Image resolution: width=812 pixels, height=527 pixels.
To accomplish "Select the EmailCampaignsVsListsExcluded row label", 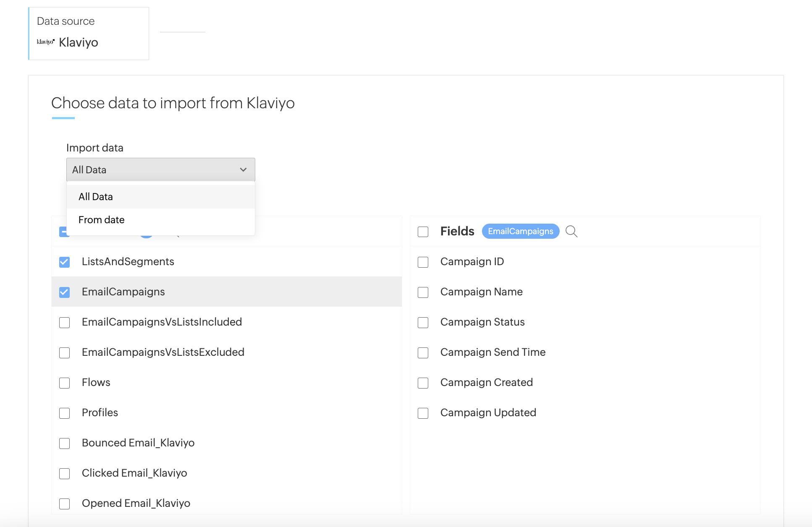I will click(x=163, y=352).
